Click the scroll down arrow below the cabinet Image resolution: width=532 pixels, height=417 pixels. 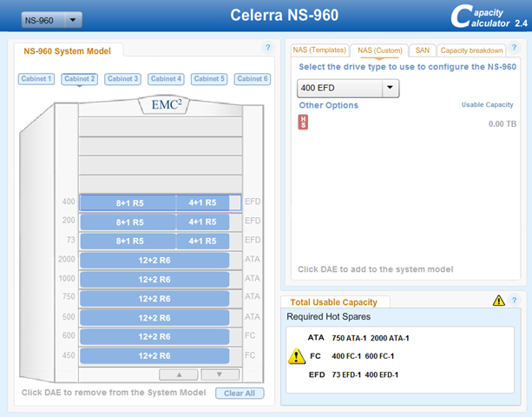pyautogui.click(x=220, y=374)
